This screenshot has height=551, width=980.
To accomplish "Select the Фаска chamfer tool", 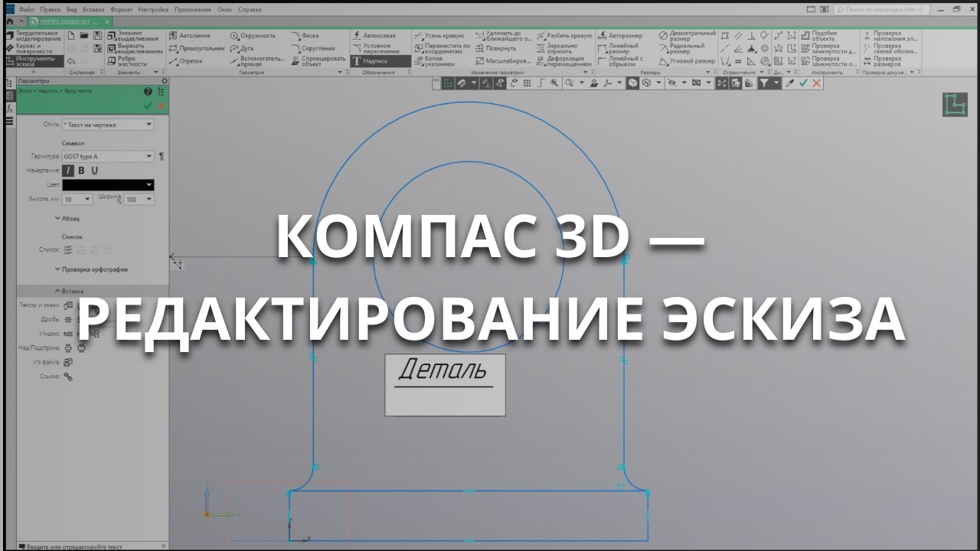I will (x=305, y=35).
